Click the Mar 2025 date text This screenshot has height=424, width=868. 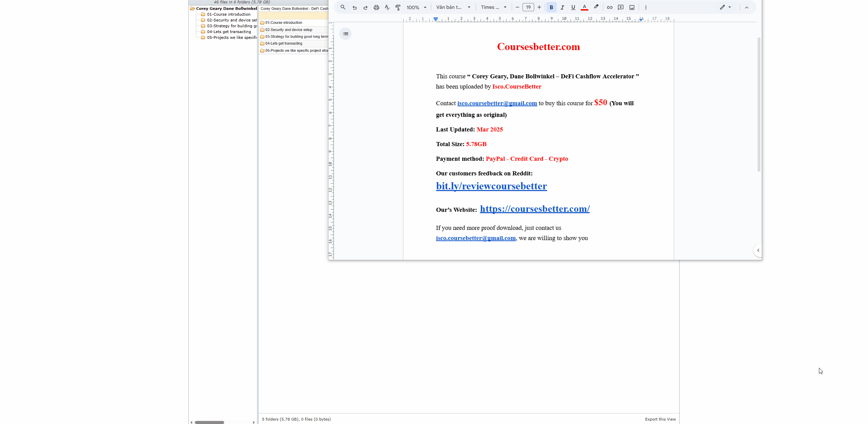490,129
